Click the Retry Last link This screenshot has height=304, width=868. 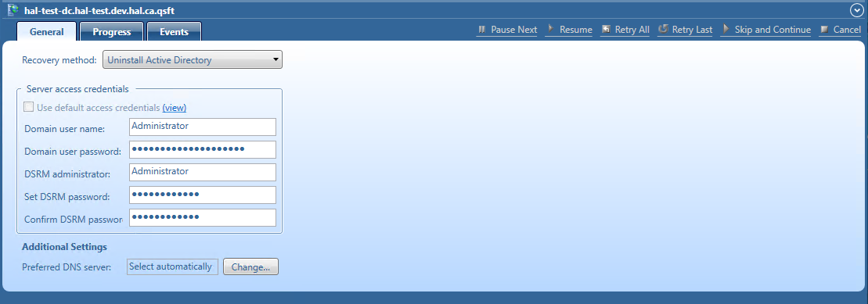692,30
